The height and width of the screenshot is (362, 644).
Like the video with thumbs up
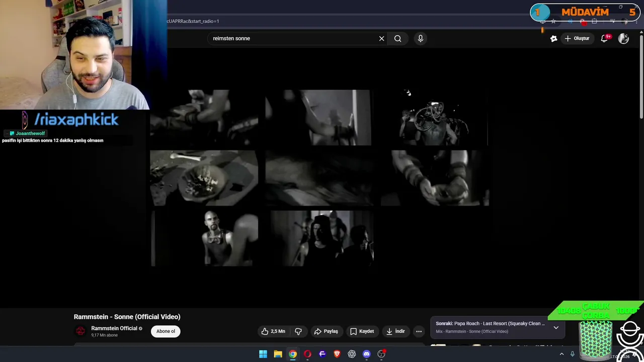pyautogui.click(x=273, y=331)
